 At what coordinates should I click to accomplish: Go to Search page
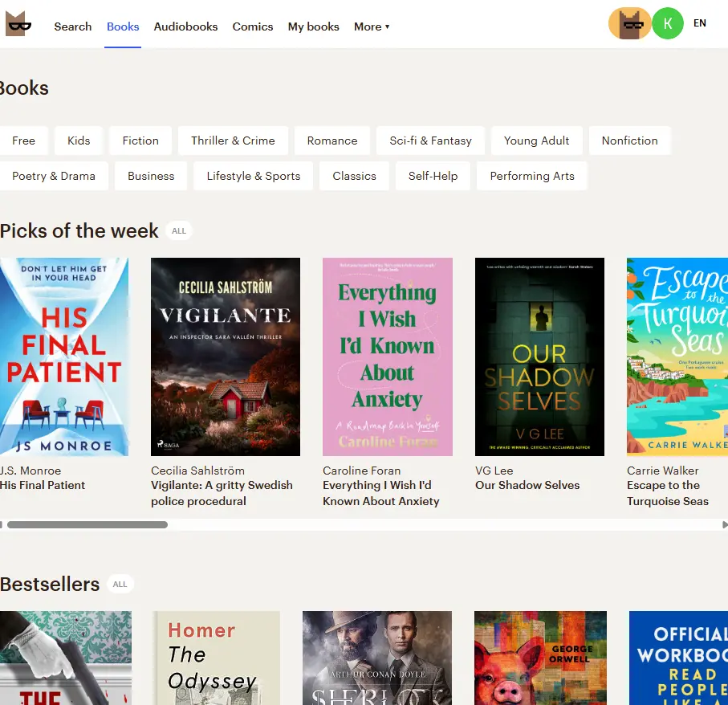73,27
